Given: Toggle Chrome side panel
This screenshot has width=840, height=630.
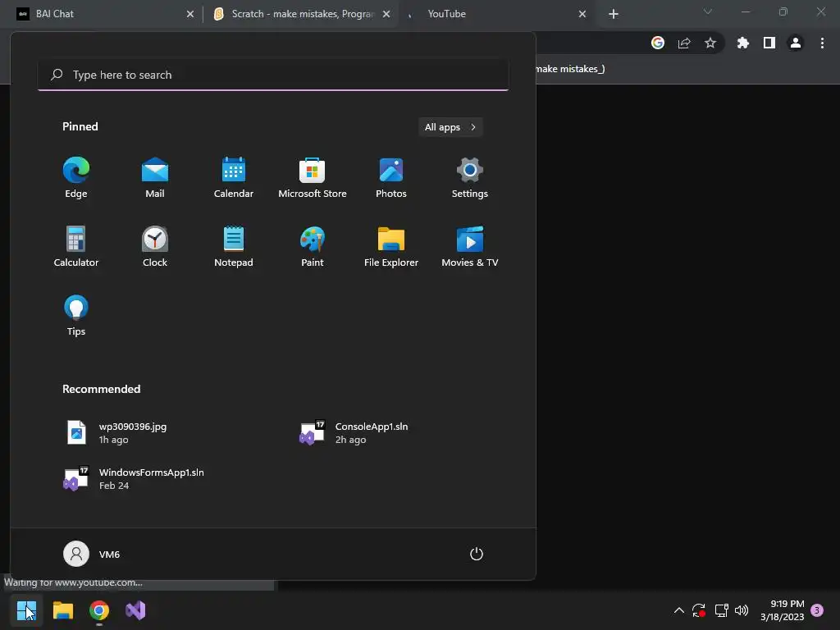Looking at the screenshot, I should (x=769, y=43).
